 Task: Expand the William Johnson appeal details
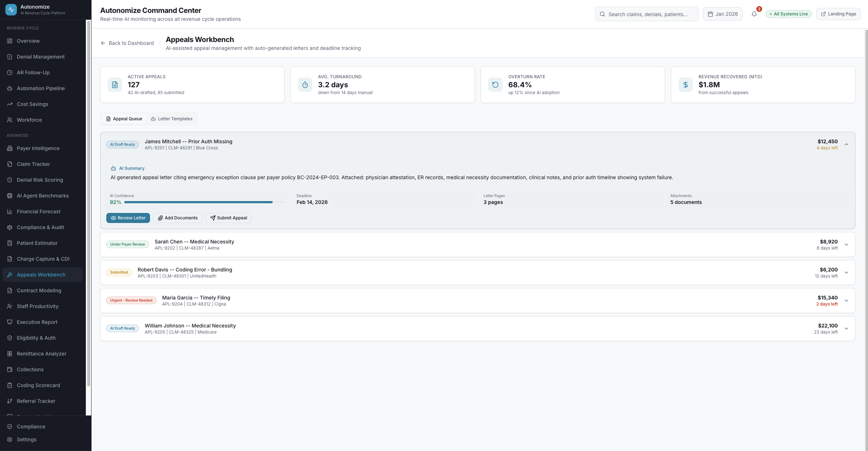coord(847,329)
